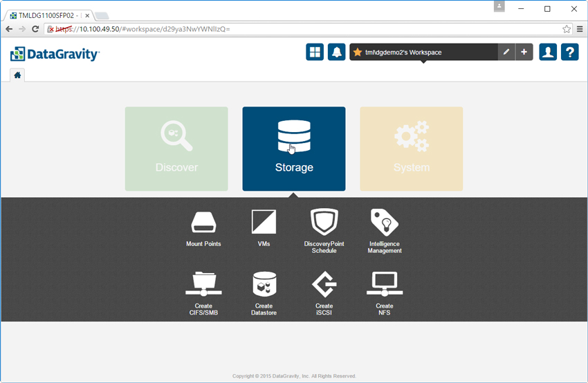Screen dimensions: 588x383
Task: Open a new browser tab
Action: pos(102,16)
